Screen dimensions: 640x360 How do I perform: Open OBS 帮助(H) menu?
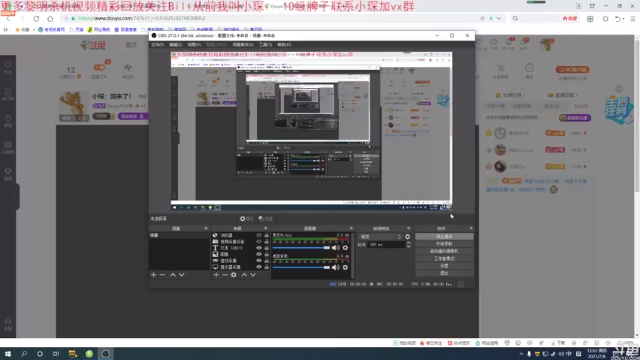coord(284,44)
